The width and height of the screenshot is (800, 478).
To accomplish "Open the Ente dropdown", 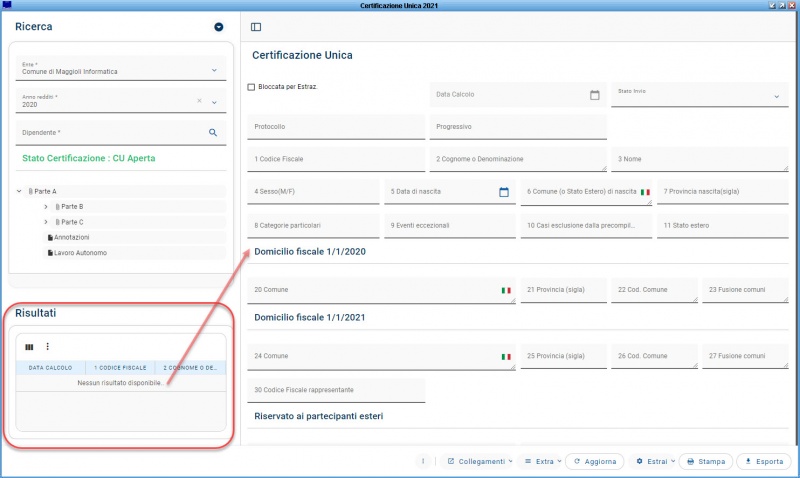I will pos(214,70).
